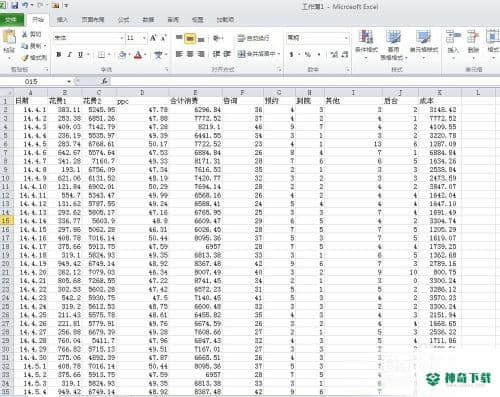The image size is (500, 397).
Task: Click the Merge and Center button
Action: pyautogui.click(x=259, y=54)
